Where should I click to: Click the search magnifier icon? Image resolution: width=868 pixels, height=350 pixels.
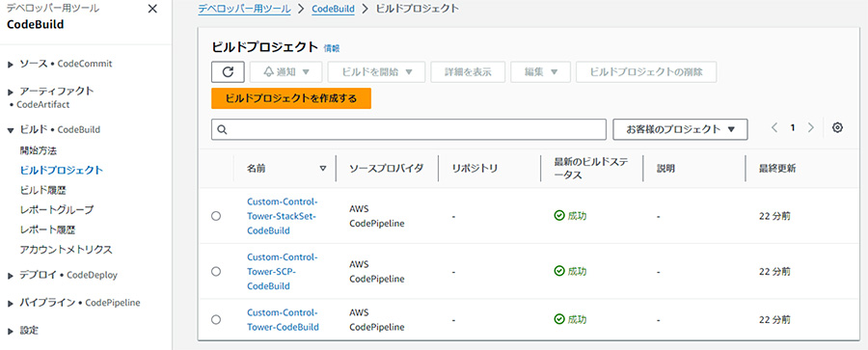tap(222, 129)
